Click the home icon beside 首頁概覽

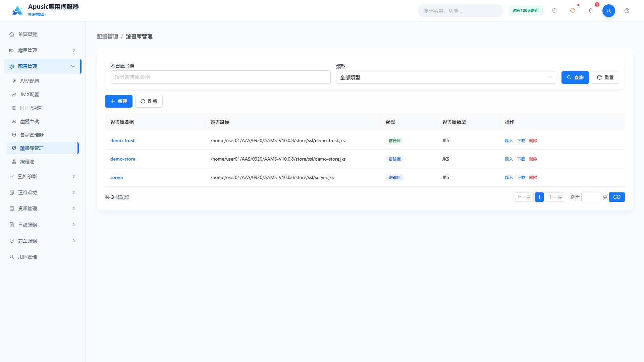coord(12,34)
